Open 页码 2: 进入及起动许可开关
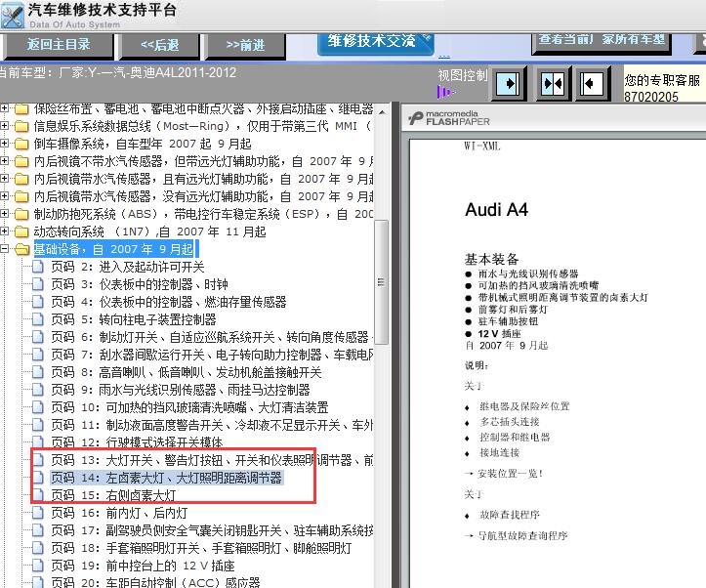706x588 pixels. [128, 267]
